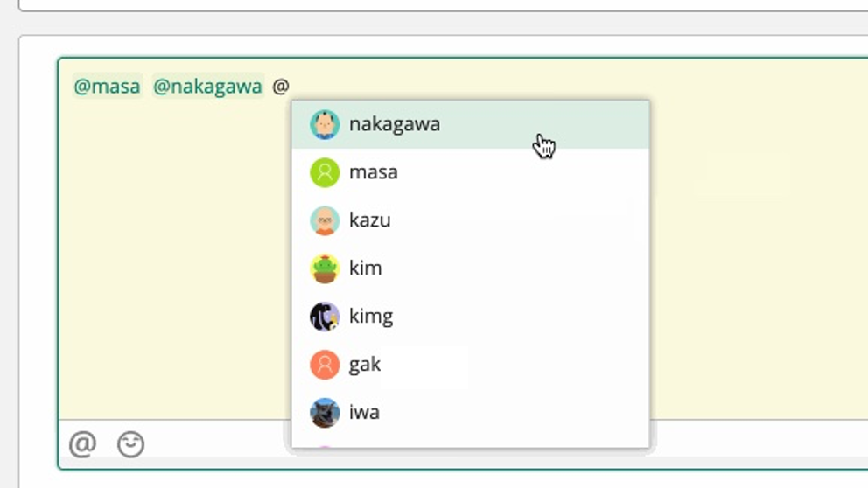Image resolution: width=868 pixels, height=488 pixels.
Task: Select the kim name in the mention list
Action: pyautogui.click(x=365, y=268)
